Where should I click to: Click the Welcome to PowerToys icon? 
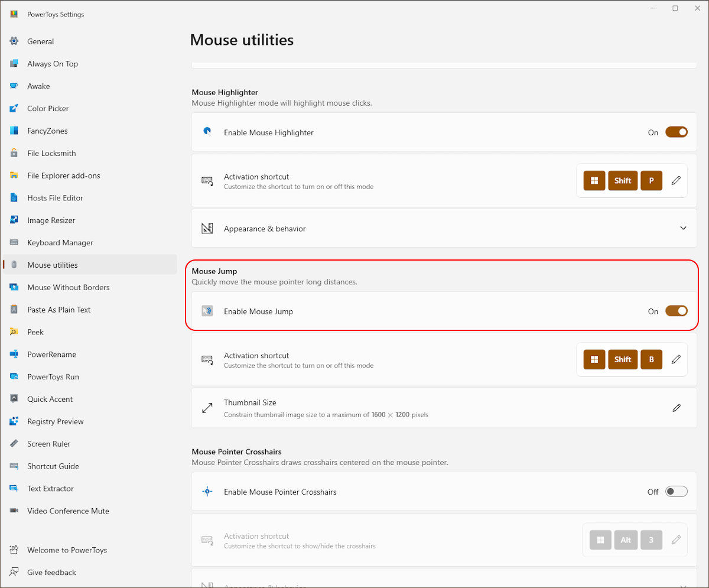pyautogui.click(x=14, y=550)
